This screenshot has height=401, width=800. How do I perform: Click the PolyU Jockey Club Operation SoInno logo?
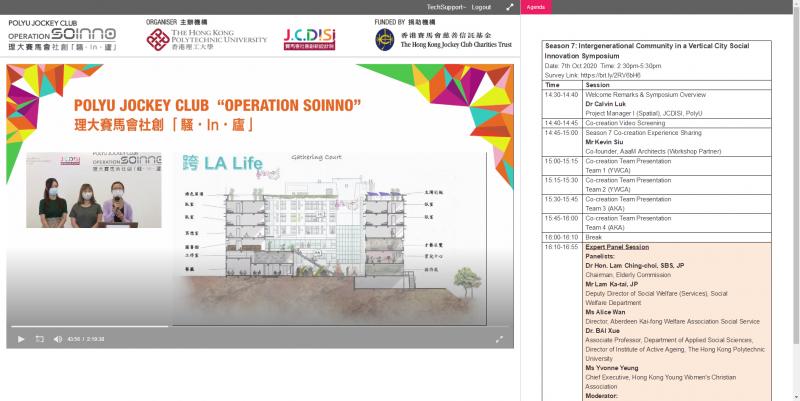click(x=62, y=36)
